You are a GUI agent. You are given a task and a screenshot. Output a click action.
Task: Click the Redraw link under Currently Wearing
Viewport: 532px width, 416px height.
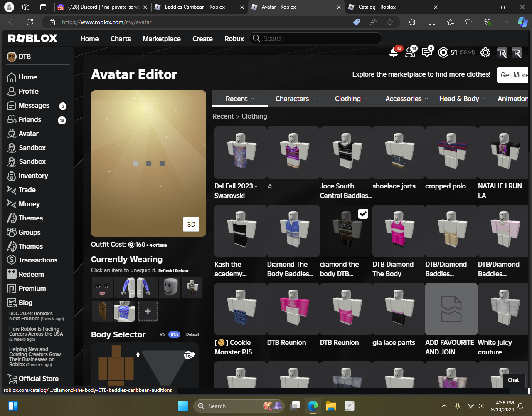pyautogui.click(x=182, y=271)
